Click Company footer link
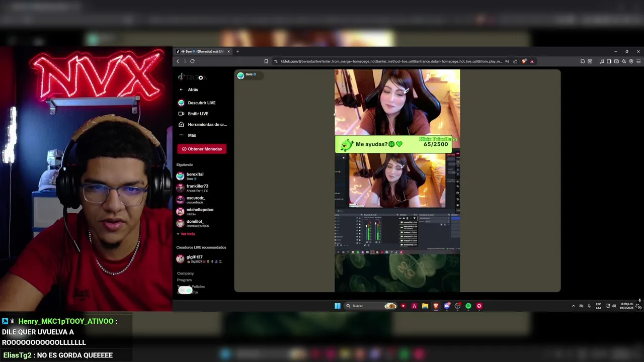This screenshot has height=362, width=644. coord(185,274)
